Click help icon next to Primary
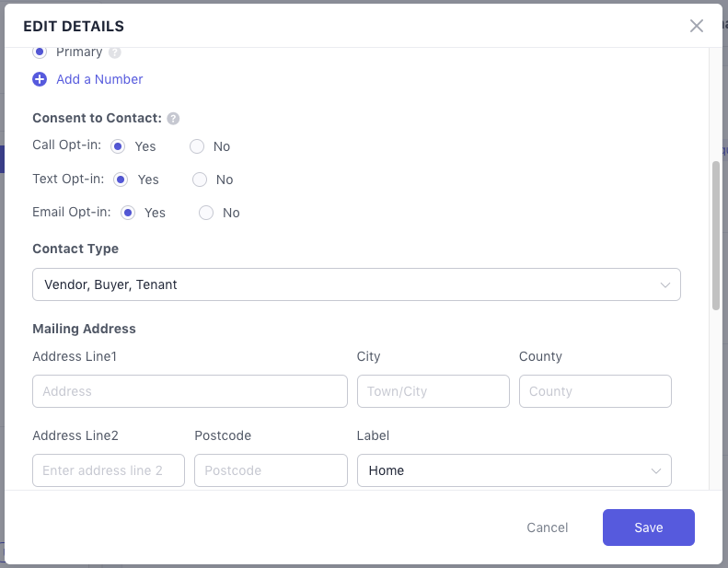Image resolution: width=728 pixels, height=568 pixels. (x=115, y=52)
